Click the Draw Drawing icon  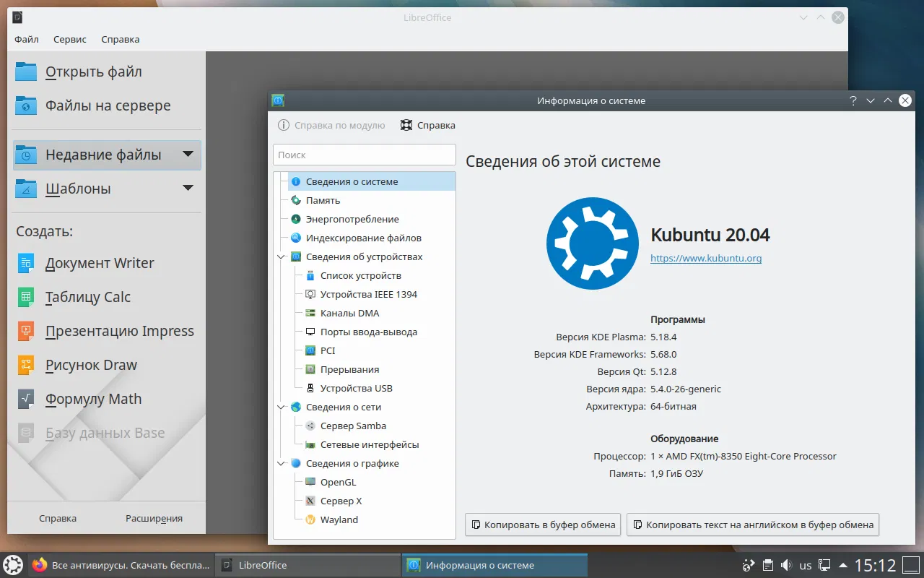pyautogui.click(x=26, y=365)
